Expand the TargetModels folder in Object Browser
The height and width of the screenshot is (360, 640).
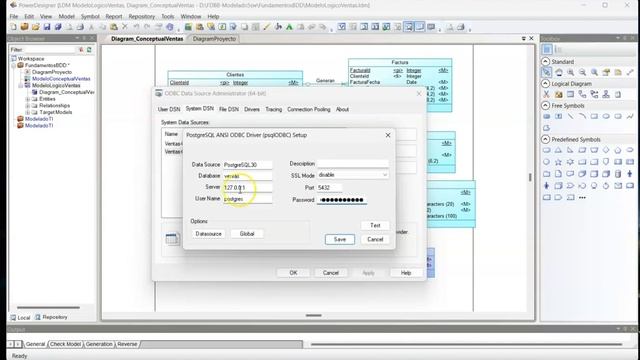(x=28, y=112)
